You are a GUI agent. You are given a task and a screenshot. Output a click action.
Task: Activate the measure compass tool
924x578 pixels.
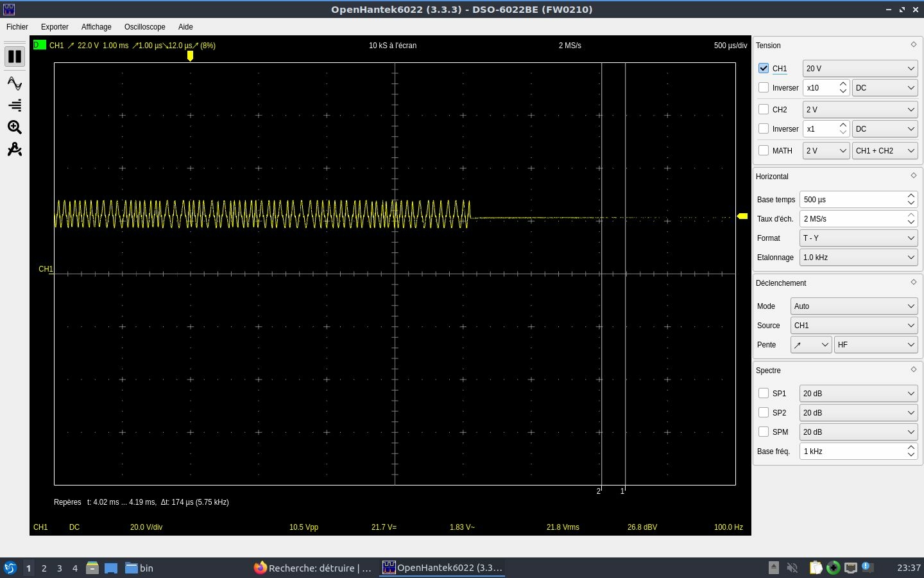(14, 149)
